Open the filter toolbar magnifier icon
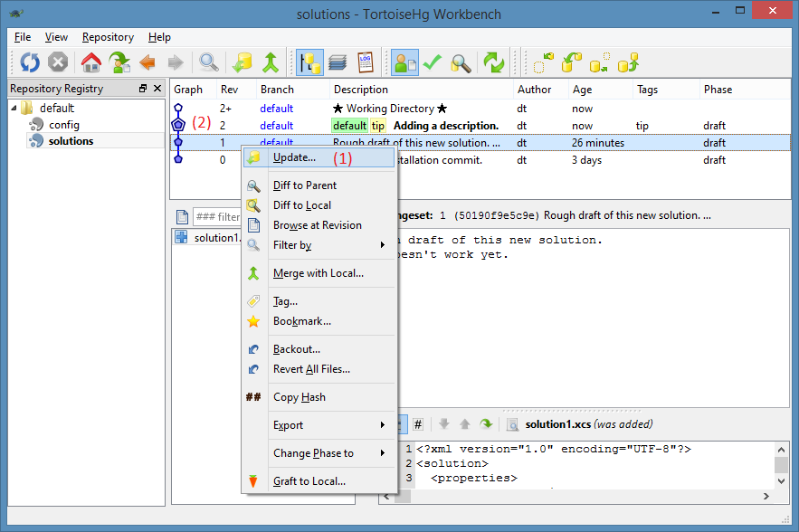 pos(209,62)
